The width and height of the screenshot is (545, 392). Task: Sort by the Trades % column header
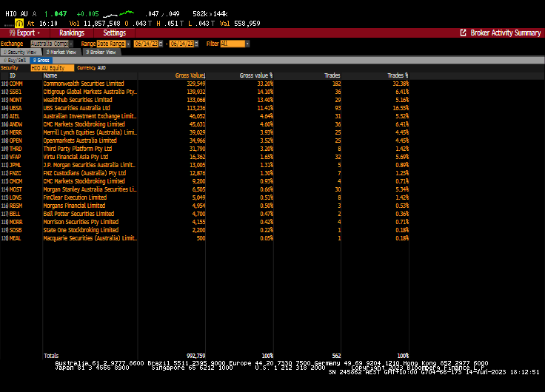[398, 75]
